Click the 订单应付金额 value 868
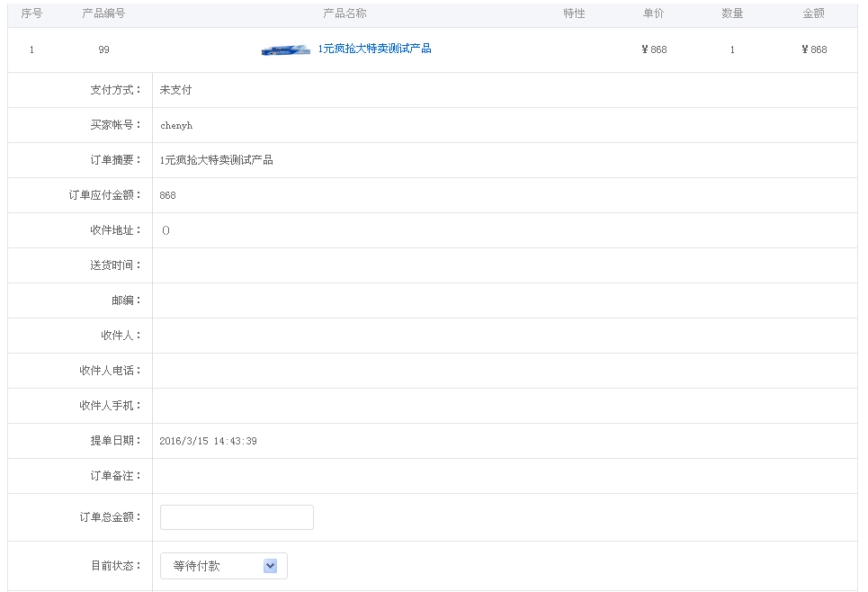The image size is (868, 592). pyautogui.click(x=168, y=195)
